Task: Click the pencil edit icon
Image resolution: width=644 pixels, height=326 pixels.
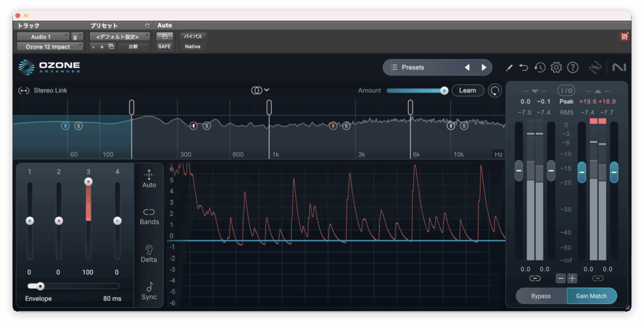Action: (x=509, y=67)
